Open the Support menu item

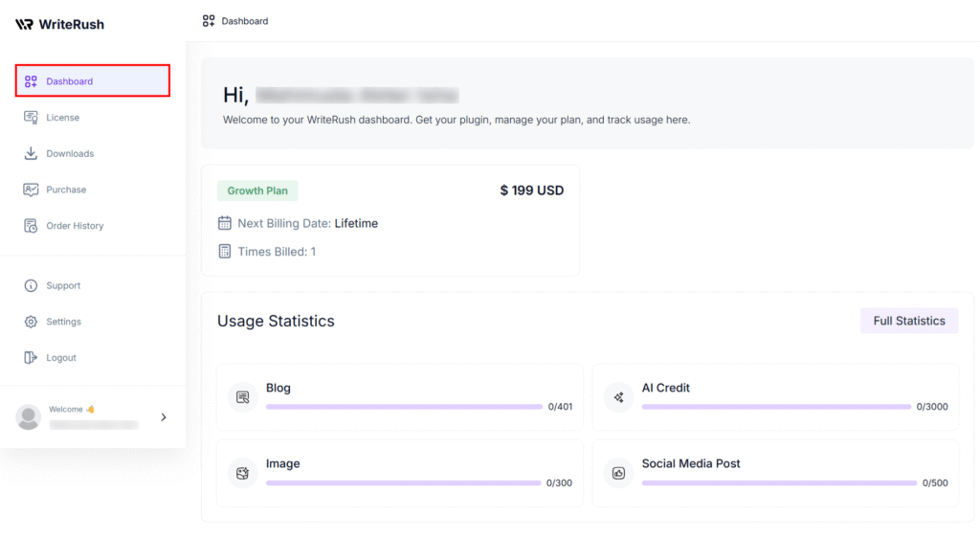pyautogui.click(x=93, y=285)
